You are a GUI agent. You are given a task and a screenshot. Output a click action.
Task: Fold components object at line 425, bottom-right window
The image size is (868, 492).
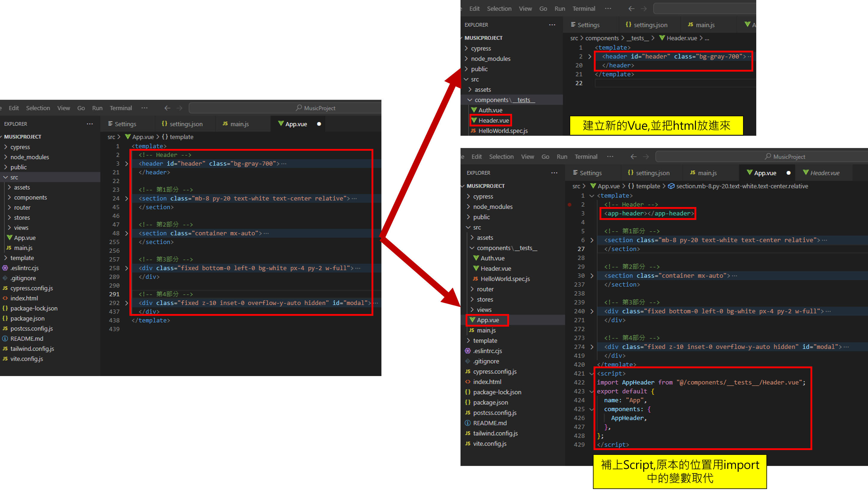[x=592, y=409]
